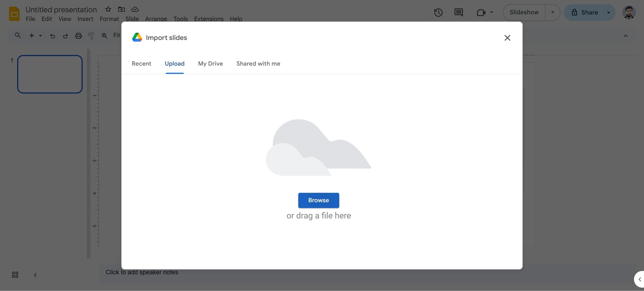Open version history
The image size is (644, 291).
438,13
